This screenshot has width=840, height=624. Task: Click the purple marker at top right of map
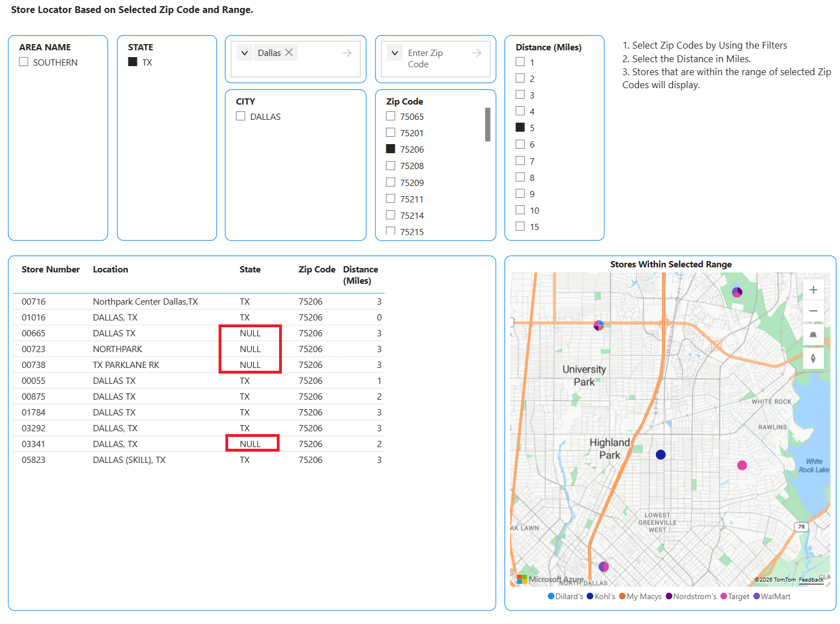[x=737, y=292]
